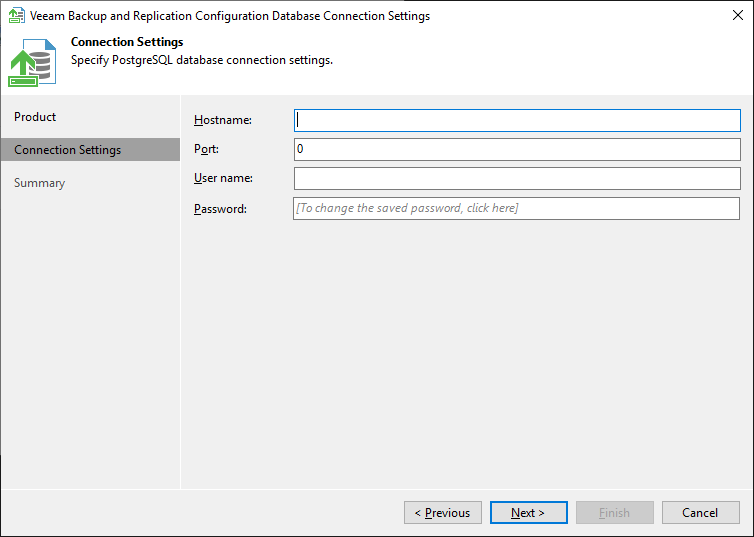Click the Password label
754x537 pixels.
click(x=220, y=209)
